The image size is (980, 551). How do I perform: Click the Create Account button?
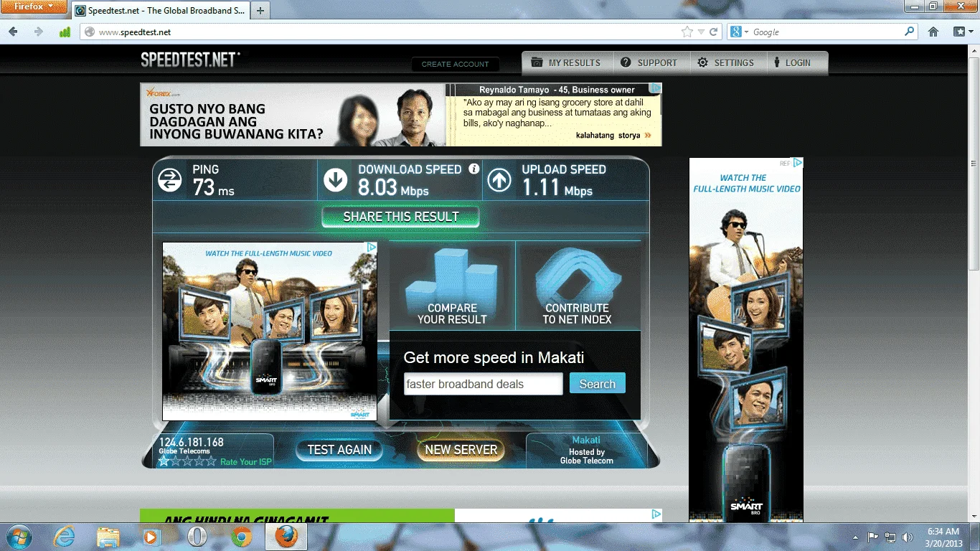tap(455, 64)
